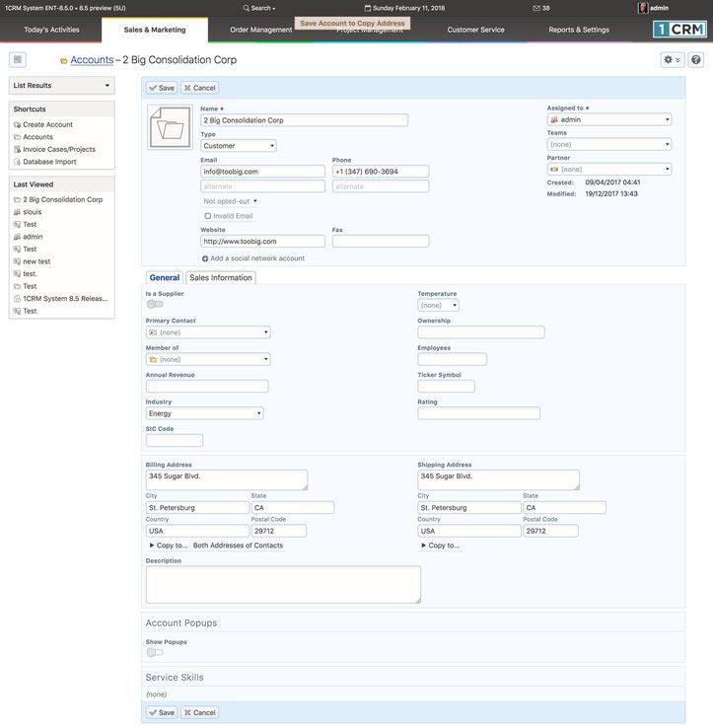Open Order Management menu

[261, 30]
